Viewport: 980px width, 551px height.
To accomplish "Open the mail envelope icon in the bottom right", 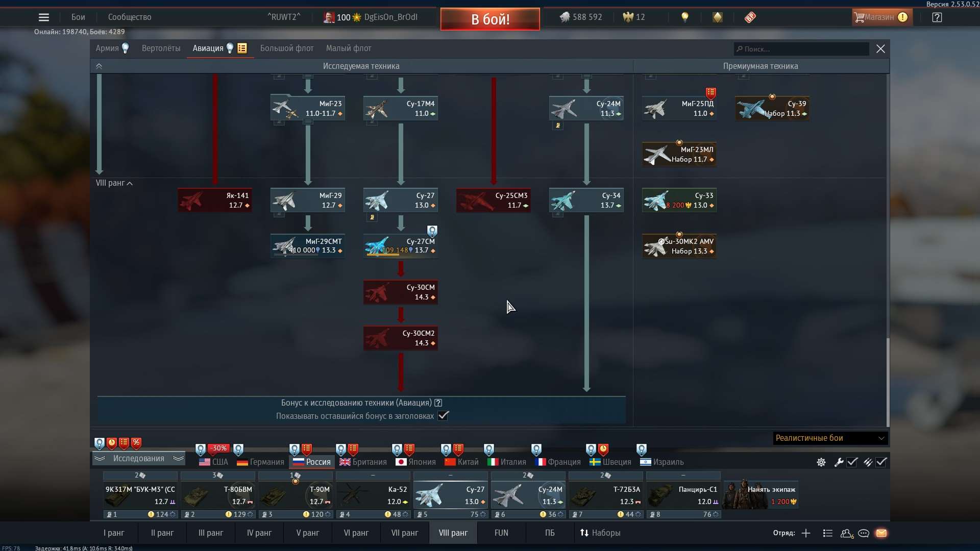I will 882,533.
